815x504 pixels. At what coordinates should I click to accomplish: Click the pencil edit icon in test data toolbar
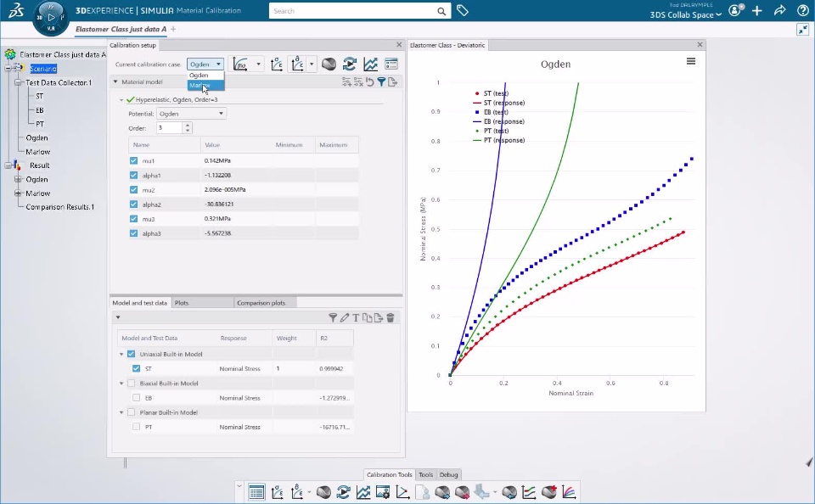pyautogui.click(x=345, y=317)
